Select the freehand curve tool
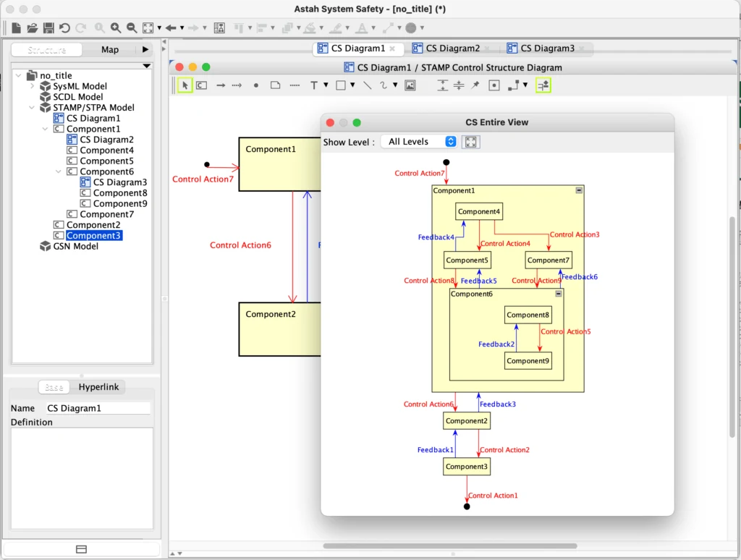The width and height of the screenshot is (741, 560). 384,85
